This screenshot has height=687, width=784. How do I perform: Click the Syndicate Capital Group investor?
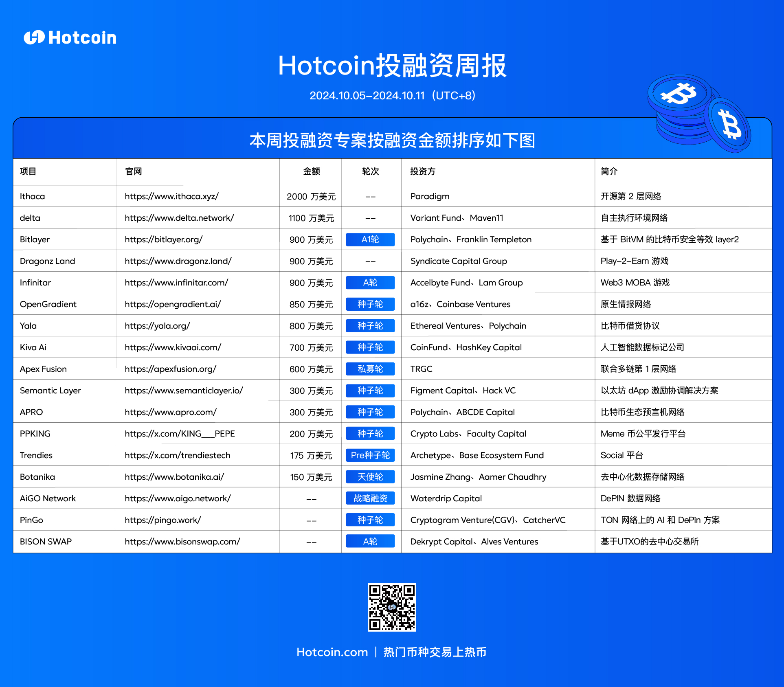pyautogui.click(x=459, y=261)
